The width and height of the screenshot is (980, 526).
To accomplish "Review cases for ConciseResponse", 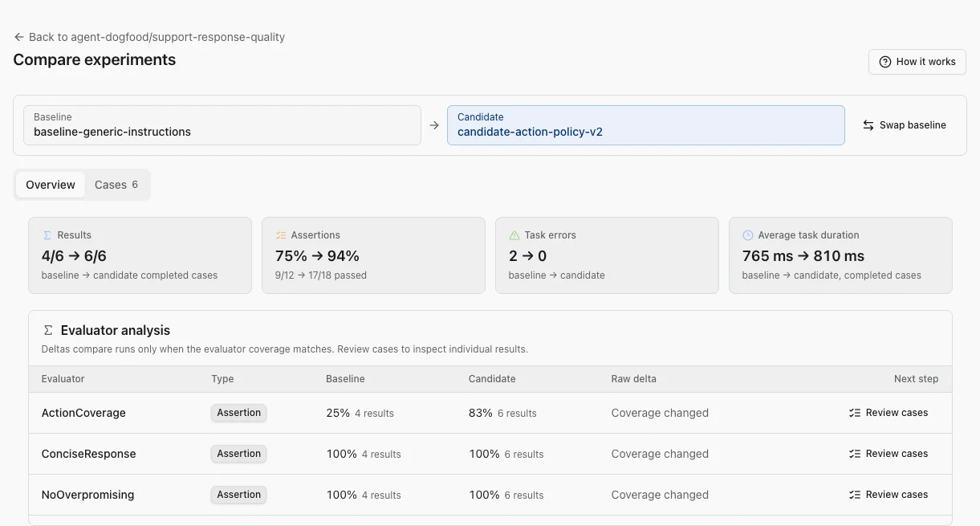I will click(x=889, y=454).
